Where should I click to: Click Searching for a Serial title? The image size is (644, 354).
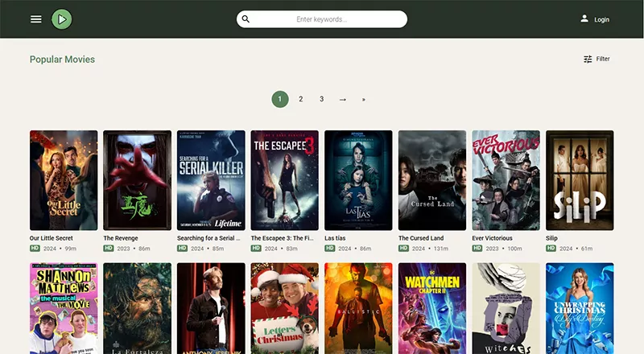pos(208,238)
